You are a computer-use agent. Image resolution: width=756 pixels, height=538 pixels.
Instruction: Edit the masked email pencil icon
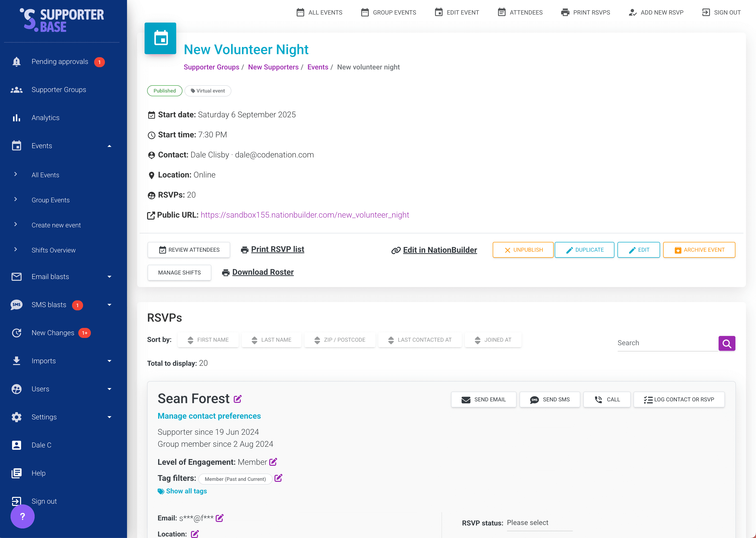pyautogui.click(x=220, y=518)
